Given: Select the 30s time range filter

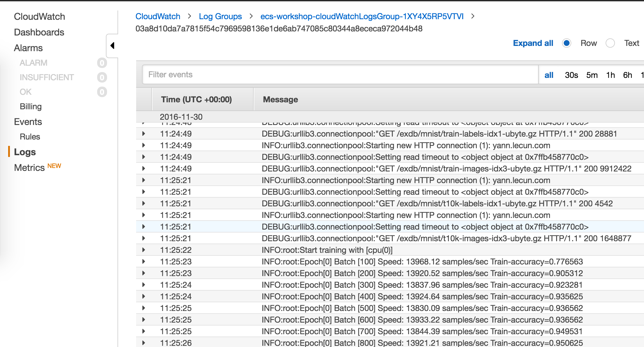Looking at the screenshot, I should pyautogui.click(x=571, y=75).
